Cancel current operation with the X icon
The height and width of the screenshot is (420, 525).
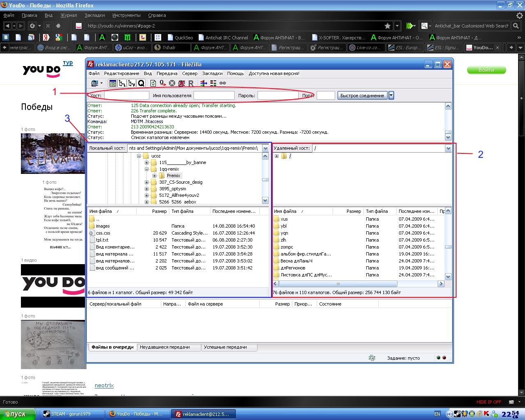(172, 83)
